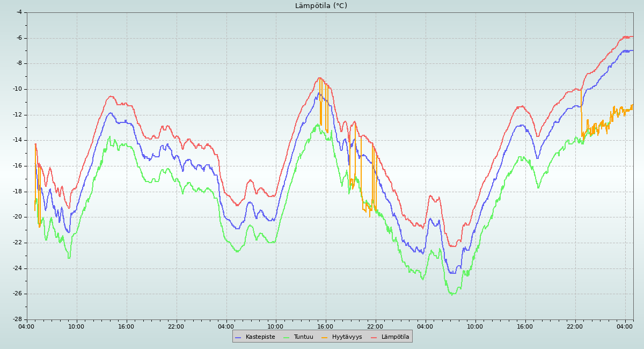
Task: Click the last 22:00 time axis label
Action: pyautogui.click(x=575, y=326)
